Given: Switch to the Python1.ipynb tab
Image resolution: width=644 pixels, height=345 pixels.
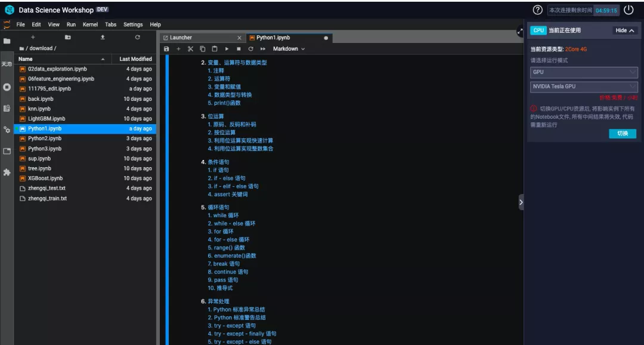Looking at the screenshot, I should pos(289,38).
